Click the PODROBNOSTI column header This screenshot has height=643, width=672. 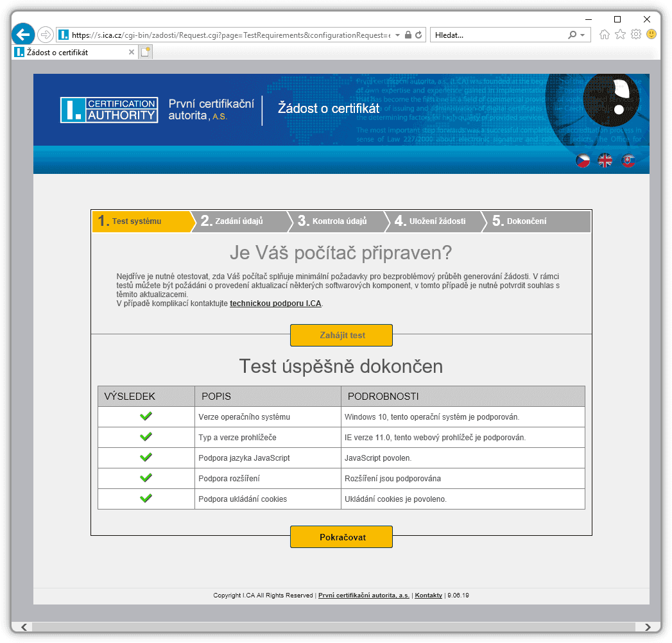click(x=463, y=396)
